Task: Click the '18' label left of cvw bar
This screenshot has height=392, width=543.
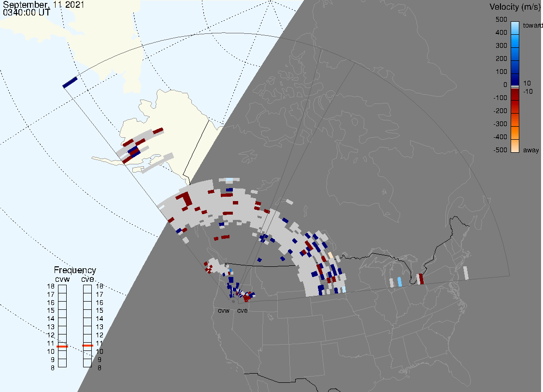Action: (51, 286)
